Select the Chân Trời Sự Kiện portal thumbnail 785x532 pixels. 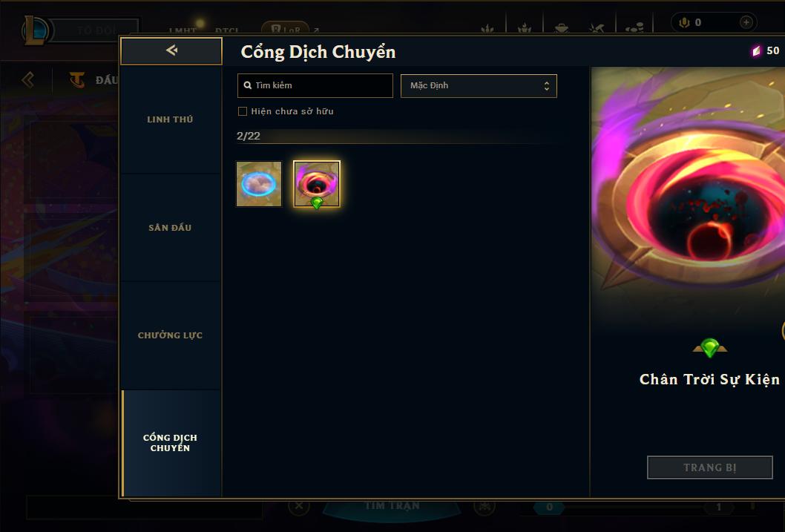(316, 184)
